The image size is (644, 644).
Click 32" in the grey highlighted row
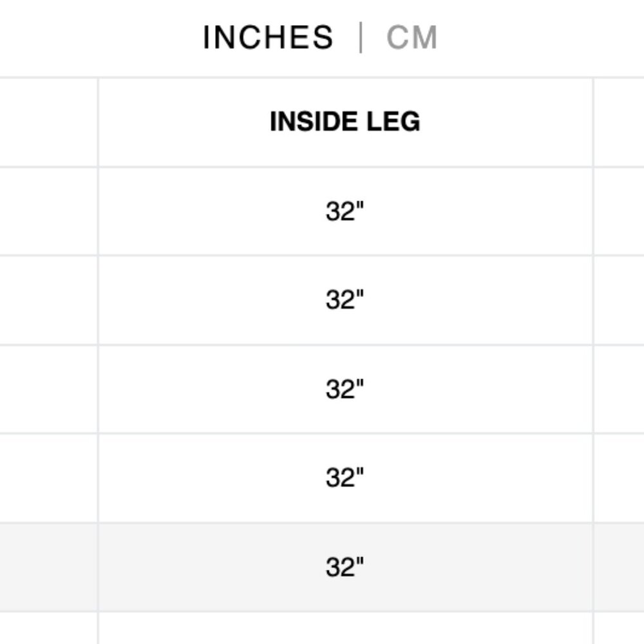(x=345, y=567)
